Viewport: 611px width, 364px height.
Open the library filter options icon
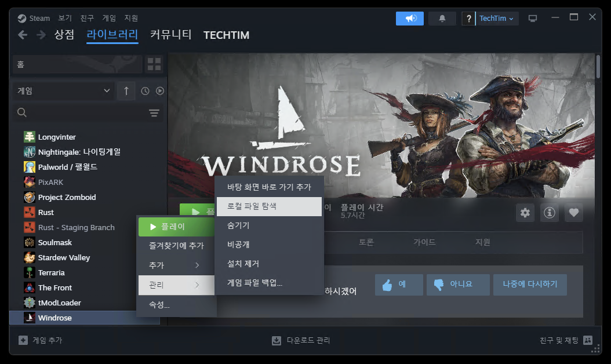click(154, 113)
